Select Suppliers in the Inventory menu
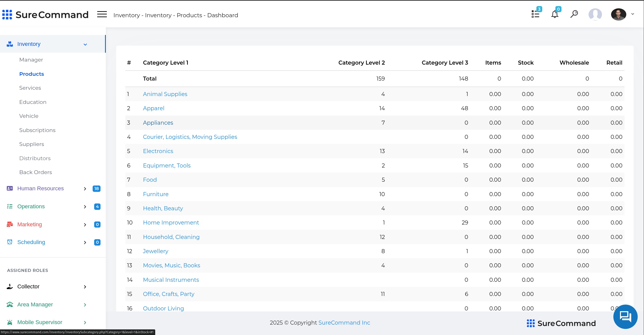644x335 pixels. [x=32, y=144]
